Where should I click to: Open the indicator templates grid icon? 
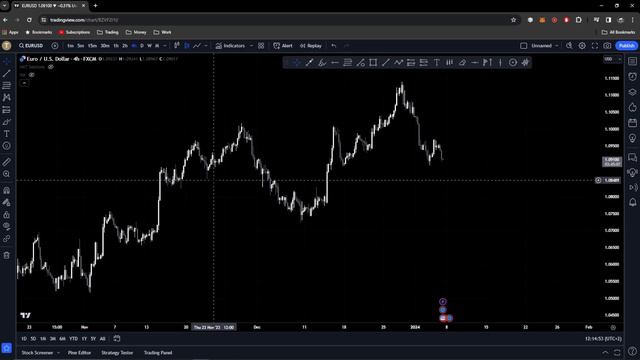tap(261, 46)
